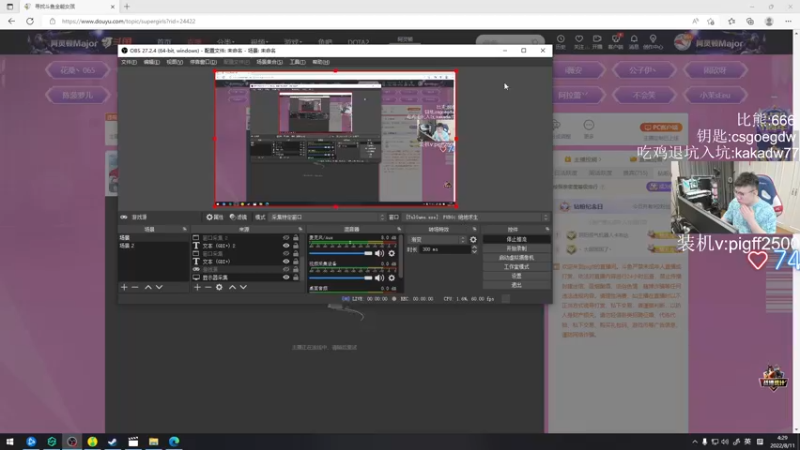Increase 时长 duration with up arrow
Screen dimensions: 800x450
pos(474,247)
